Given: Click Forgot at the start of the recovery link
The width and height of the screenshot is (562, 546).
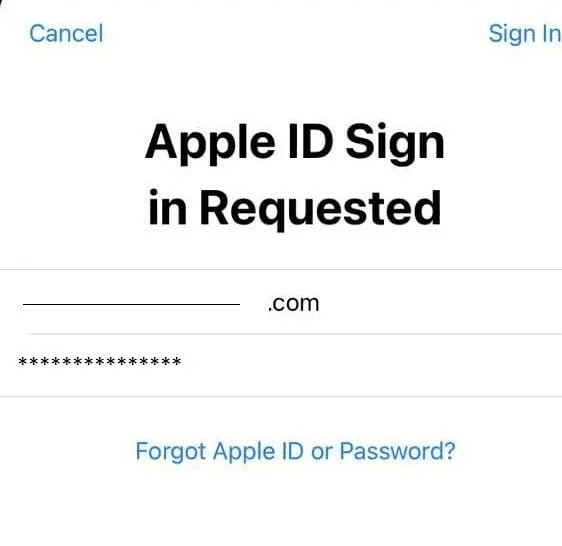Looking at the screenshot, I should coord(171,452).
